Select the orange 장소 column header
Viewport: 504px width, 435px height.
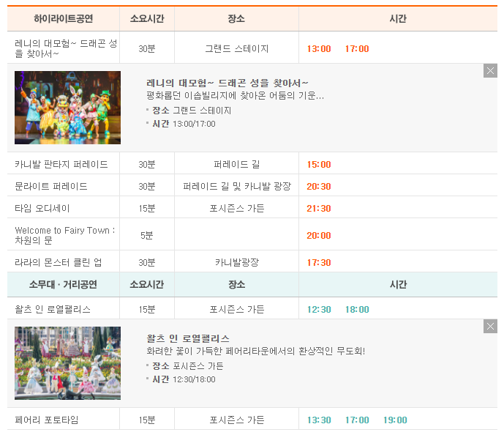[x=236, y=18]
